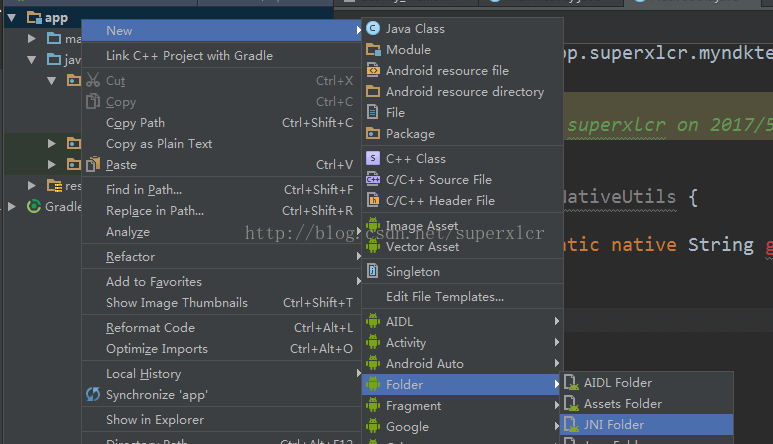This screenshot has height=444, width=773.
Task: Collapse the java folder tree node
Action: (x=32, y=60)
